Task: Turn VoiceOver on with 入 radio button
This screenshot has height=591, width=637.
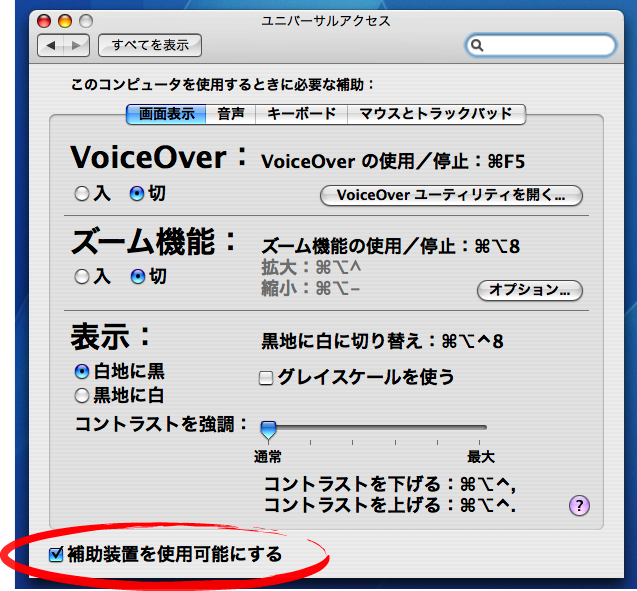Action: (82, 194)
